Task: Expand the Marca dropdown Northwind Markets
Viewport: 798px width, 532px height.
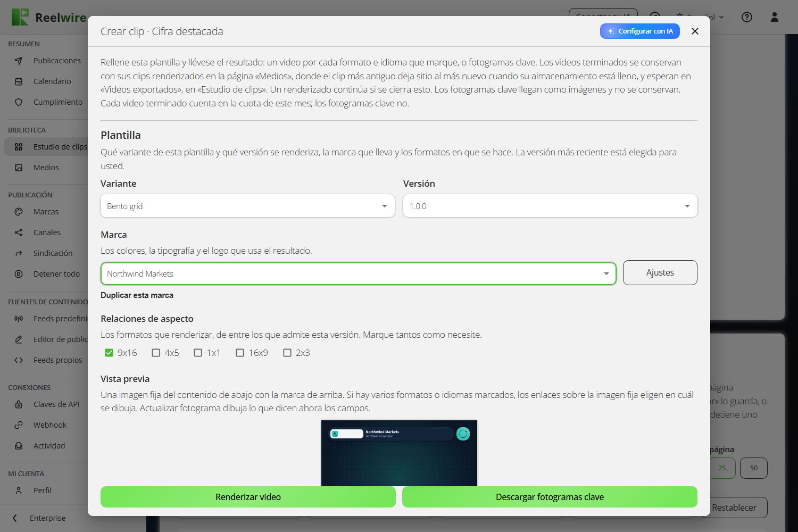Action: [358, 273]
